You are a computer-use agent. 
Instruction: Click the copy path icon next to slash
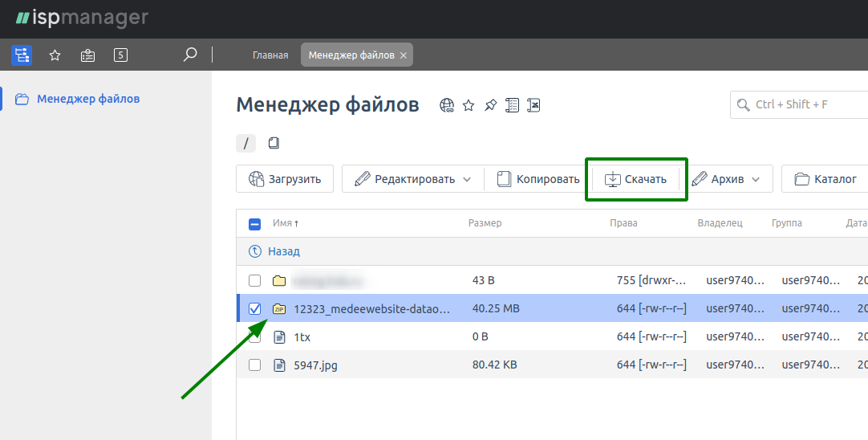point(274,144)
